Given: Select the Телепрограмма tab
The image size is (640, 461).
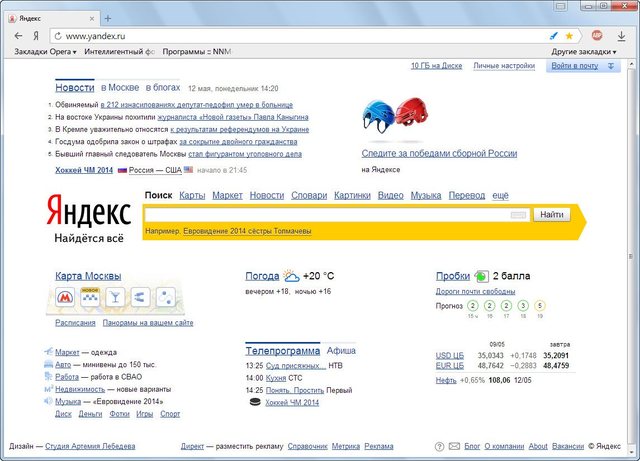Looking at the screenshot, I should point(282,351).
